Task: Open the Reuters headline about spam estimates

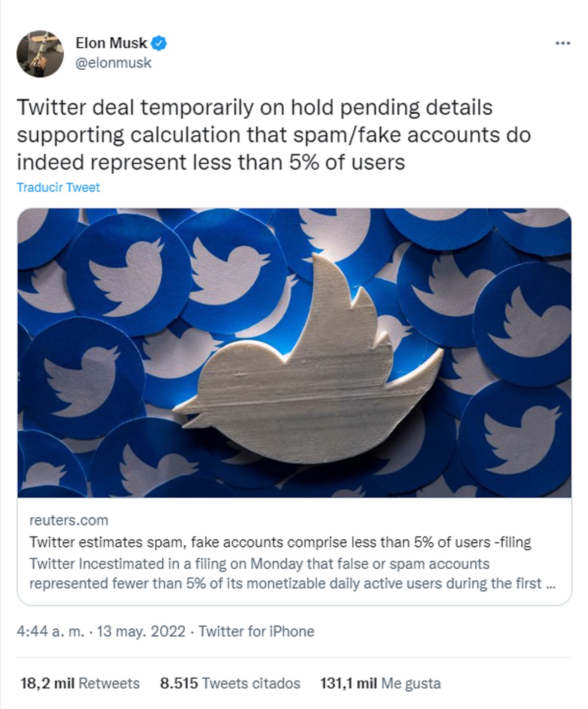Action: (280, 542)
